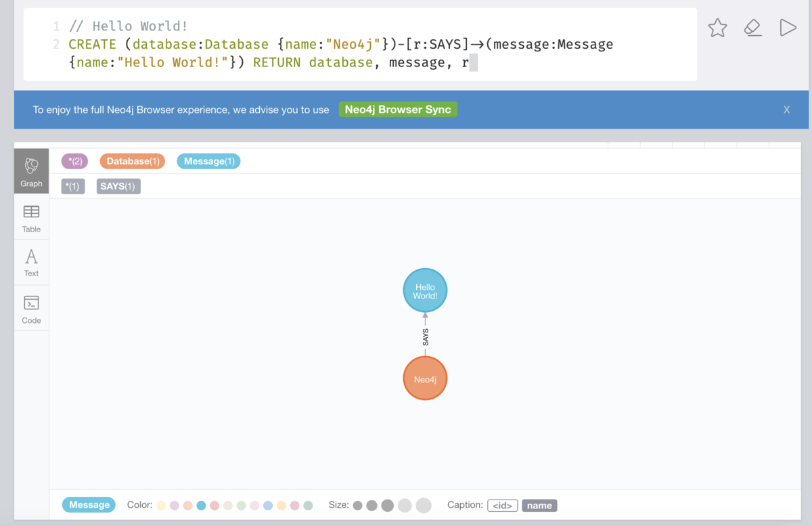Click the Message label in style bar
Screen dimensions: 812x526
[x=89, y=505]
